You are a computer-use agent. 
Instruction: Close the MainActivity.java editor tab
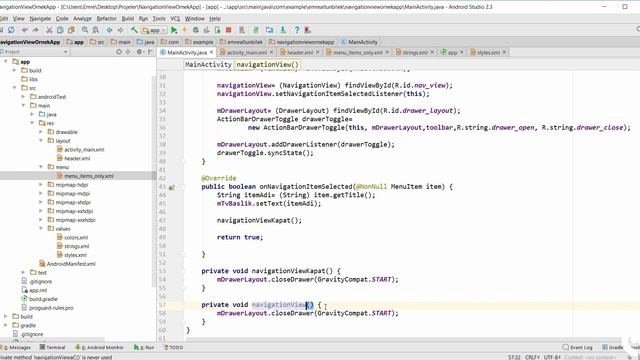[211, 52]
